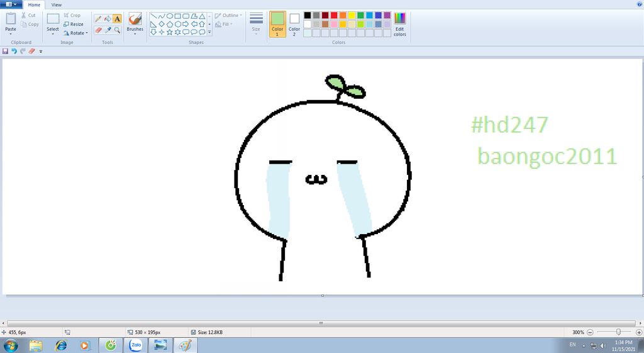
Task: Pick the yellow color swatch
Action: (352, 15)
